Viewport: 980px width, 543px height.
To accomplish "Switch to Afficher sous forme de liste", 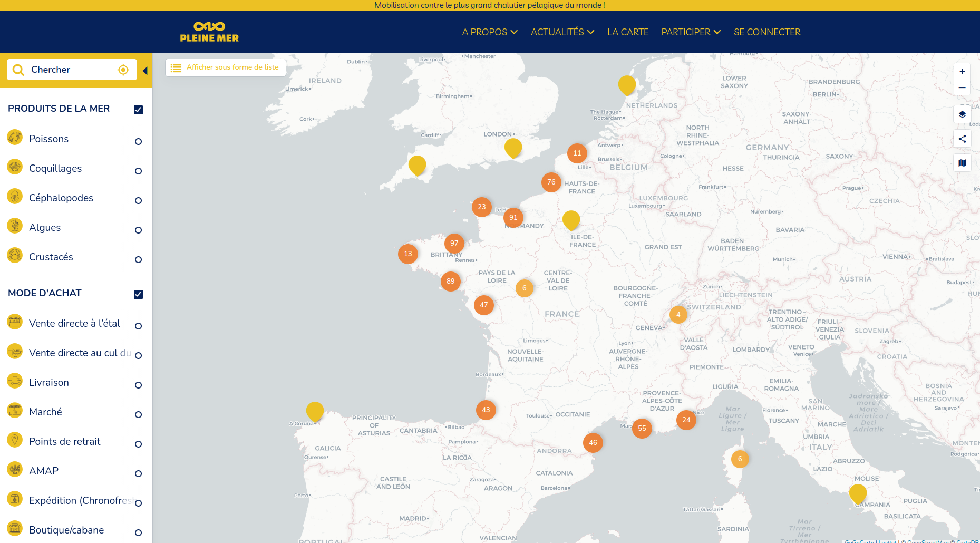I will pos(225,67).
